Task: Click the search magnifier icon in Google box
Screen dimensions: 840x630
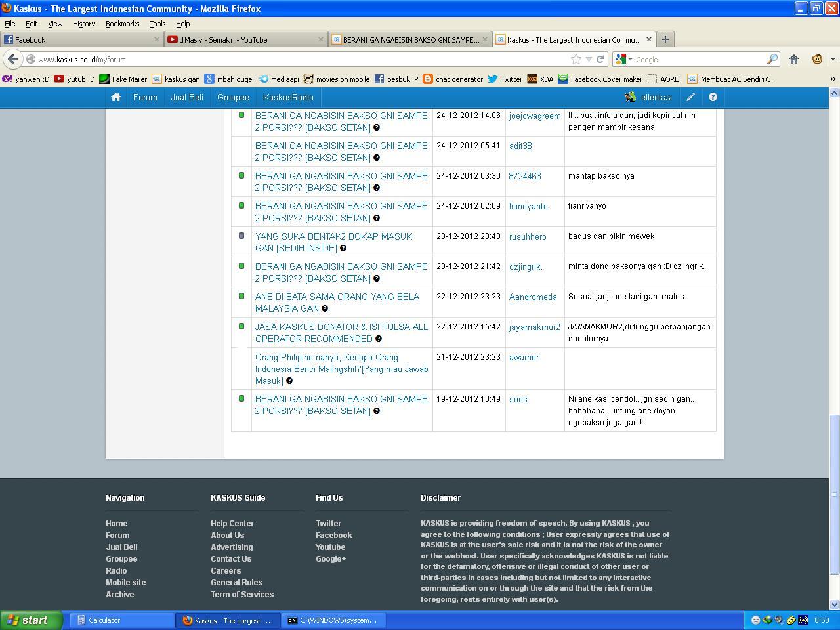Action: pyautogui.click(x=772, y=59)
